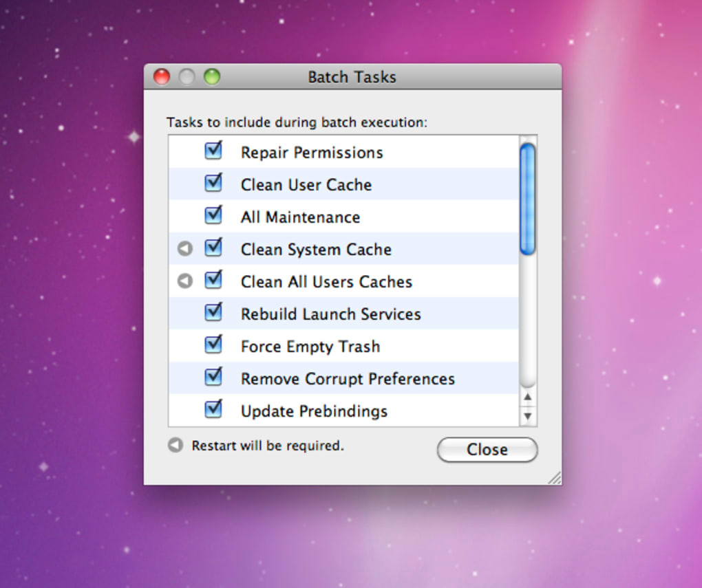Toggle the All Maintenance checkbox
Screen dimensions: 702x588
[x=213, y=215]
